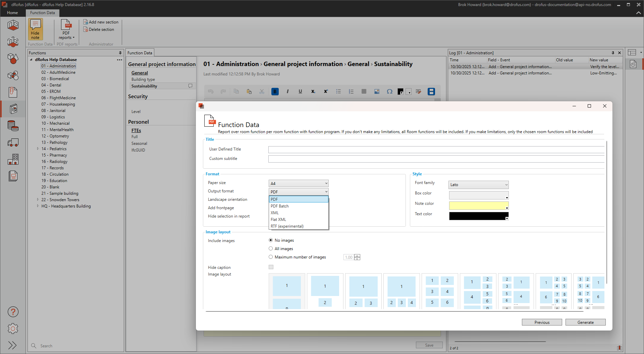
Task: Open the help question mark icon
Action: (13, 312)
